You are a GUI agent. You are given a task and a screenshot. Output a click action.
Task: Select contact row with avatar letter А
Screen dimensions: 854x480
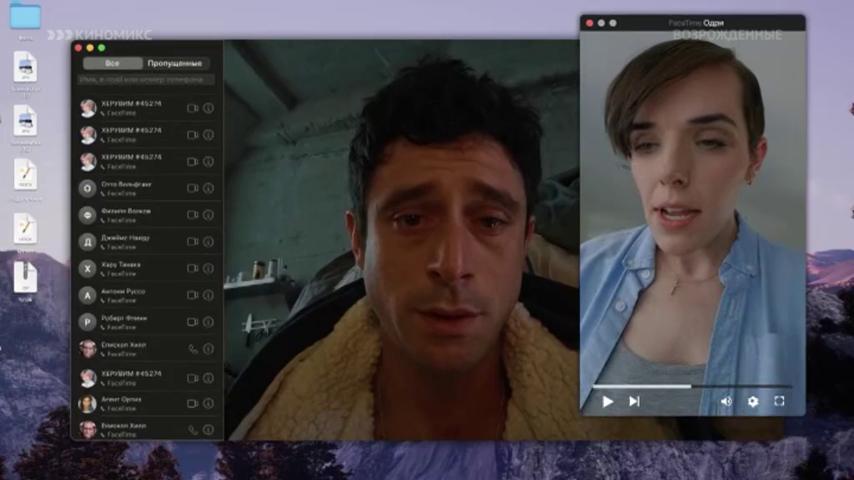pos(147,295)
